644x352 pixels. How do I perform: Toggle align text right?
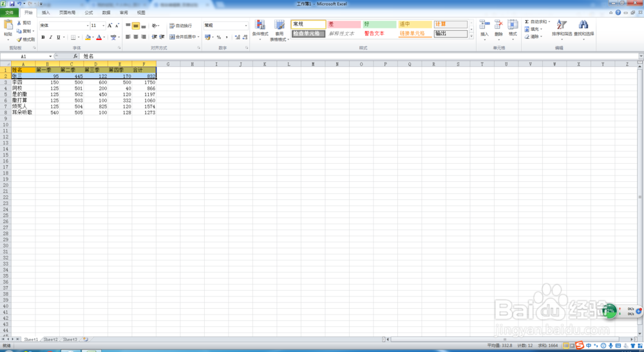pos(144,37)
